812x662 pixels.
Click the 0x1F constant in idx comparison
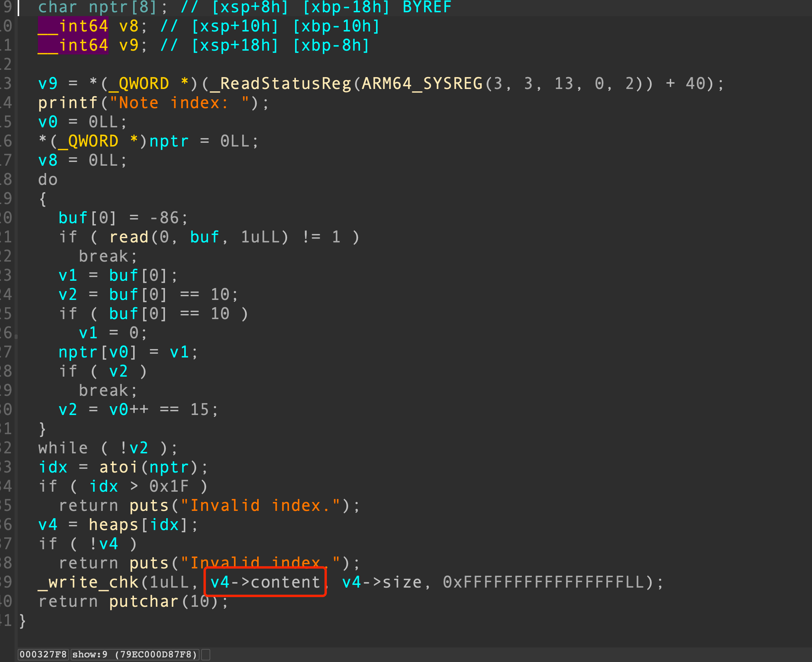169,486
